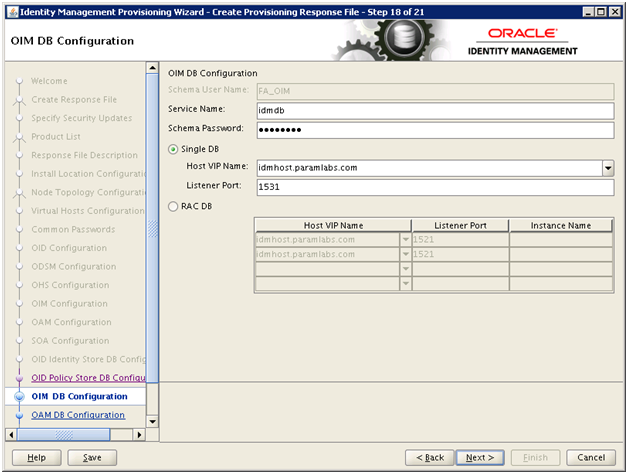Go to previous step with Back button
The width and height of the screenshot is (628, 474).
tap(430, 458)
